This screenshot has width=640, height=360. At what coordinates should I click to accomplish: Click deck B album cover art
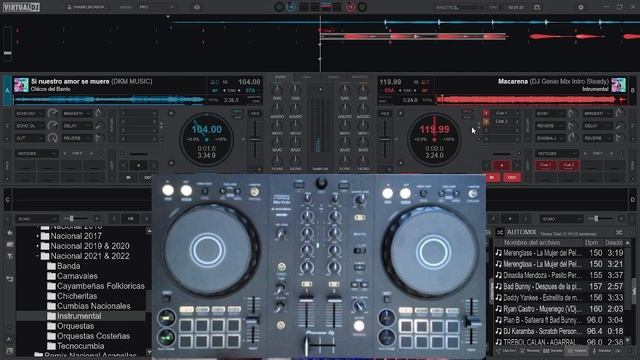coord(618,85)
